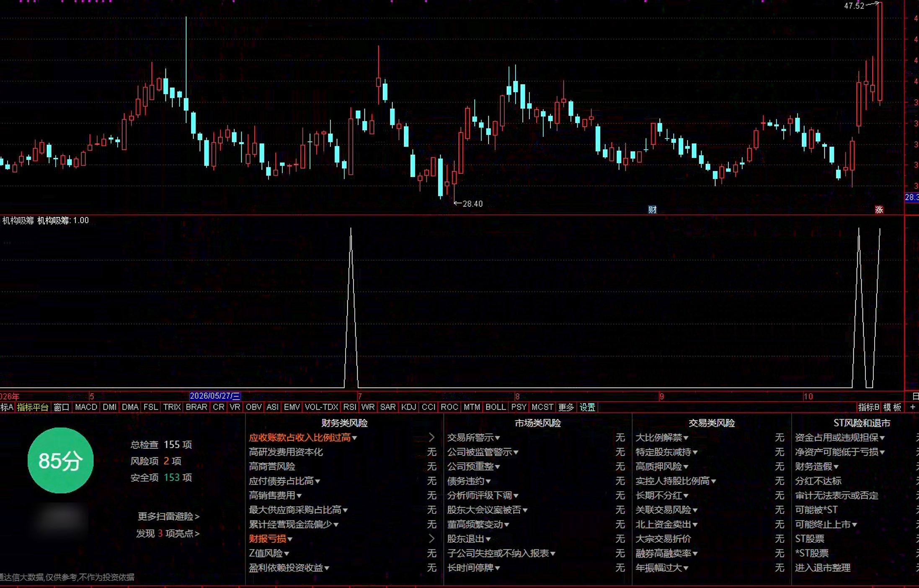
Task: Expand the 高销售费用 dropdown
Action: 299,496
